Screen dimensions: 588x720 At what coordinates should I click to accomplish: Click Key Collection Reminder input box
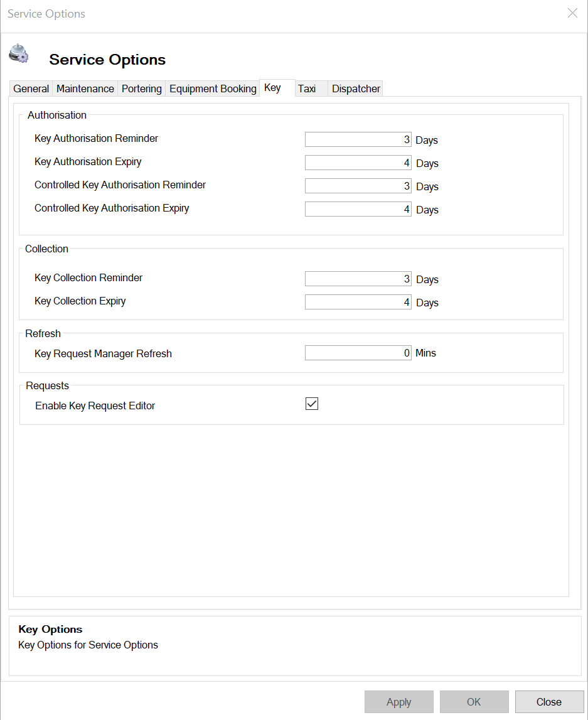point(358,279)
